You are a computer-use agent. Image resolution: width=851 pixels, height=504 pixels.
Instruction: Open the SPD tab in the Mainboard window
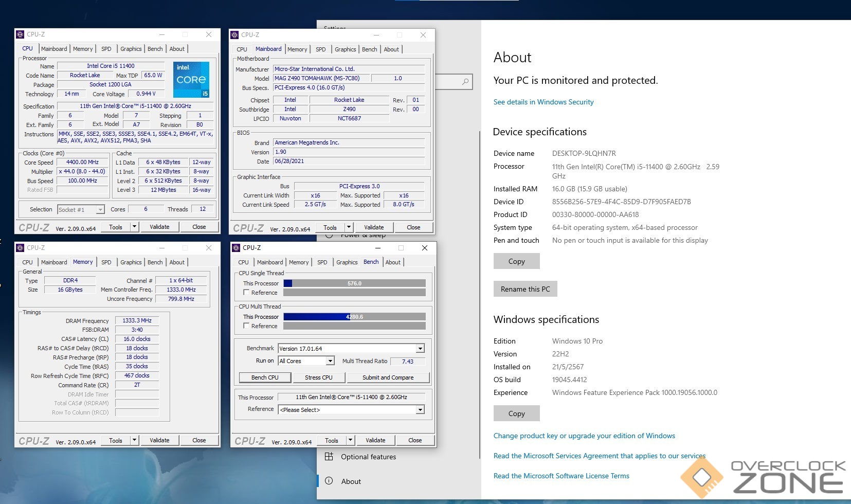click(320, 49)
